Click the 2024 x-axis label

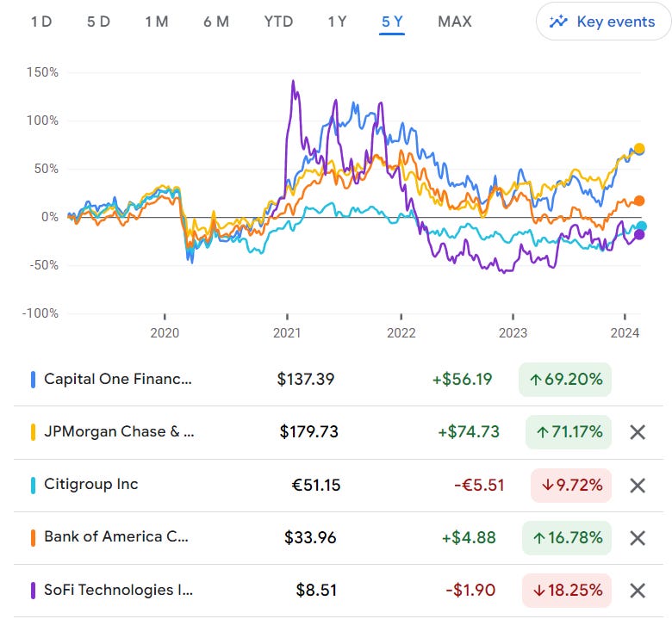(625, 333)
